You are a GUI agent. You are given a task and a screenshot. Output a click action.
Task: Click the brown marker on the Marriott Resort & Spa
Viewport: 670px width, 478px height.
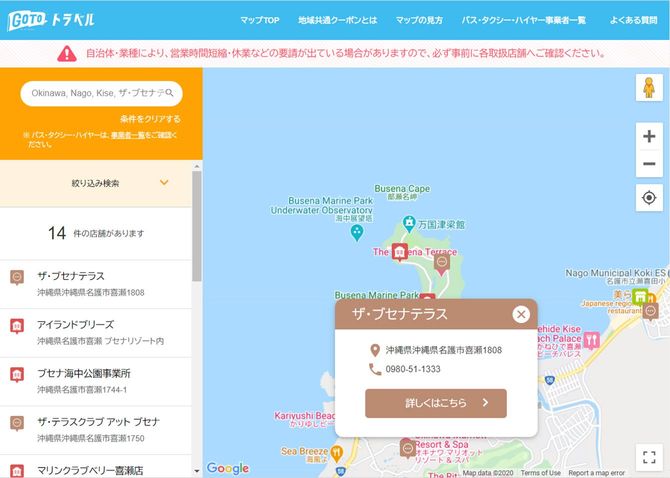pos(407,449)
